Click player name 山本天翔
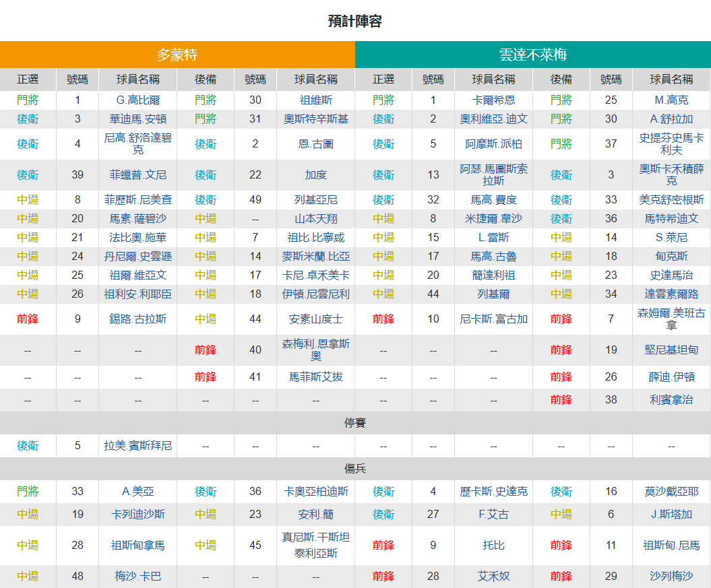The height and width of the screenshot is (588, 711). pos(315,219)
